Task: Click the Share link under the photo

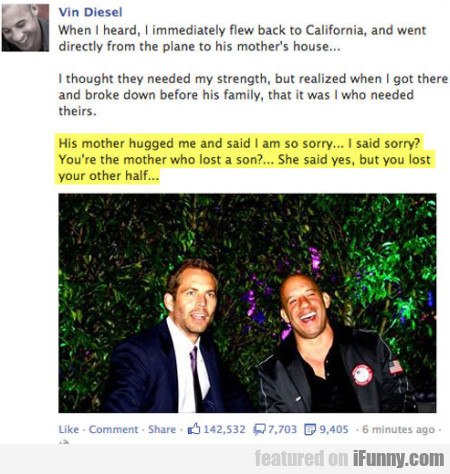Action: pyautogui.click(x=162, y=429)
